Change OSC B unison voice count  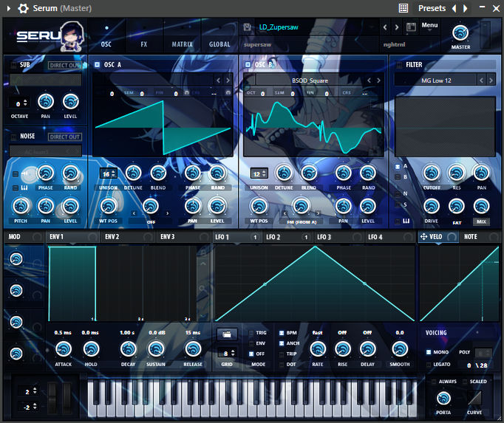(259, 173)
